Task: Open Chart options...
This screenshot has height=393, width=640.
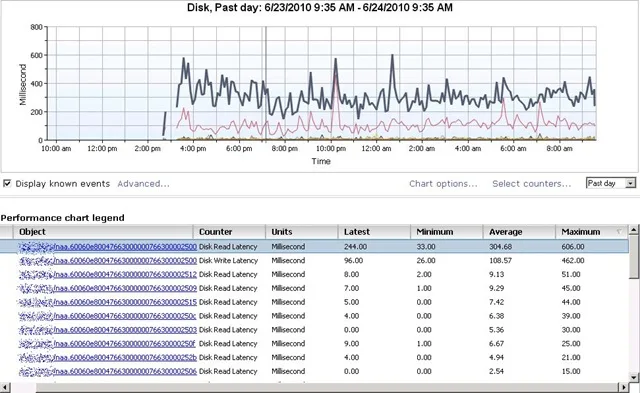Action: click(443, 184)
